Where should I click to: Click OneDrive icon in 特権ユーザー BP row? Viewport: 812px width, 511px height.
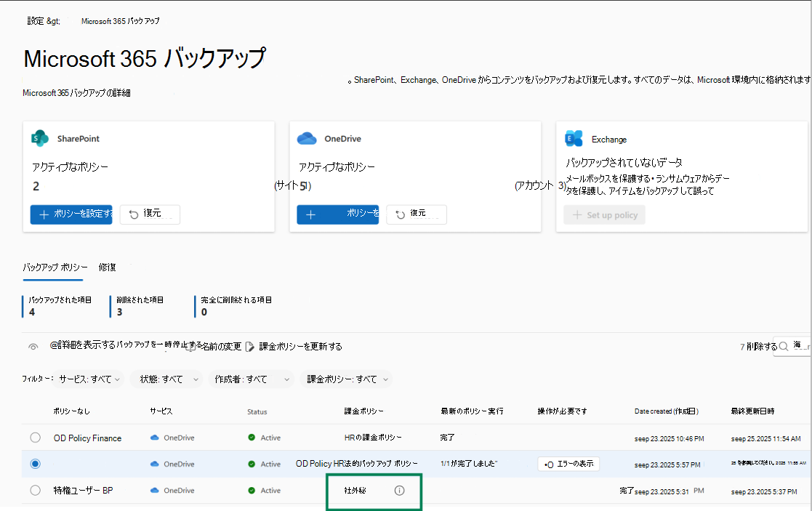[154, 491]
